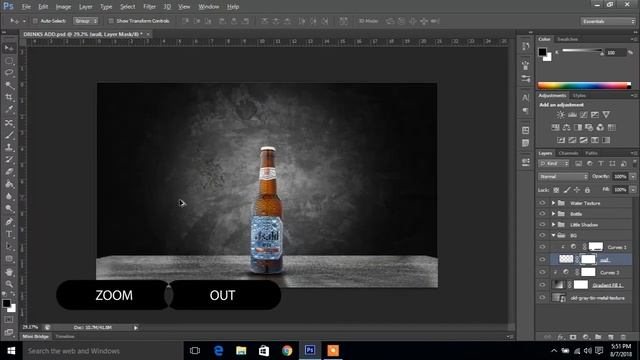Screen dimensions: 640x360
Task: Select the Lasso tool
Action: click(x=9, y=73)
